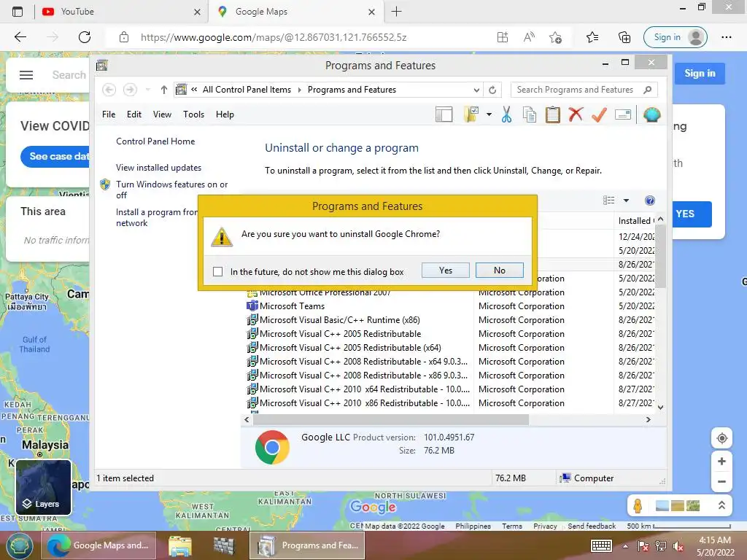Click the Back arrow in Control Panel
747x560 pixels.
[109, 90]
